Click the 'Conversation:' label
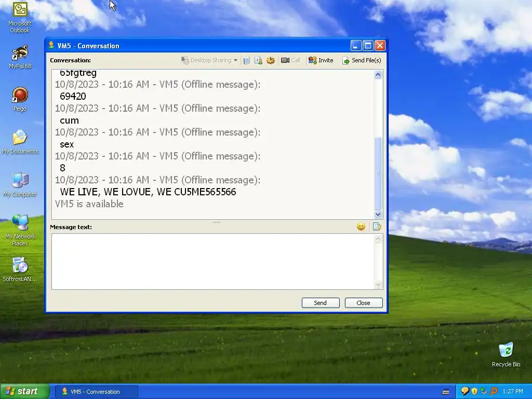Viewport: 532px width, 399px height. (70, 60)
